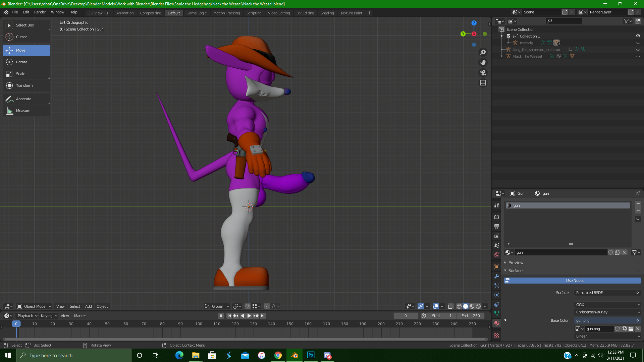Switch to the Shading workspace tab
644x362 pixels.
(x=327, y=13)
